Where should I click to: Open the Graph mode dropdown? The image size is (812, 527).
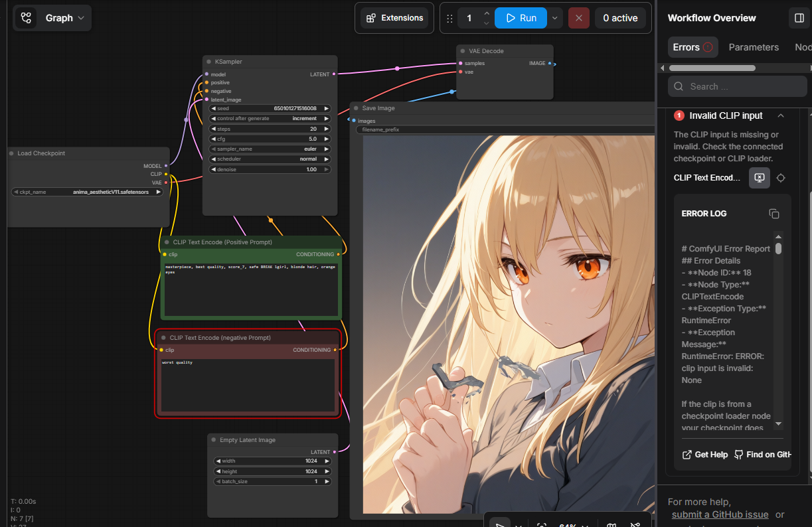point(64,18)
